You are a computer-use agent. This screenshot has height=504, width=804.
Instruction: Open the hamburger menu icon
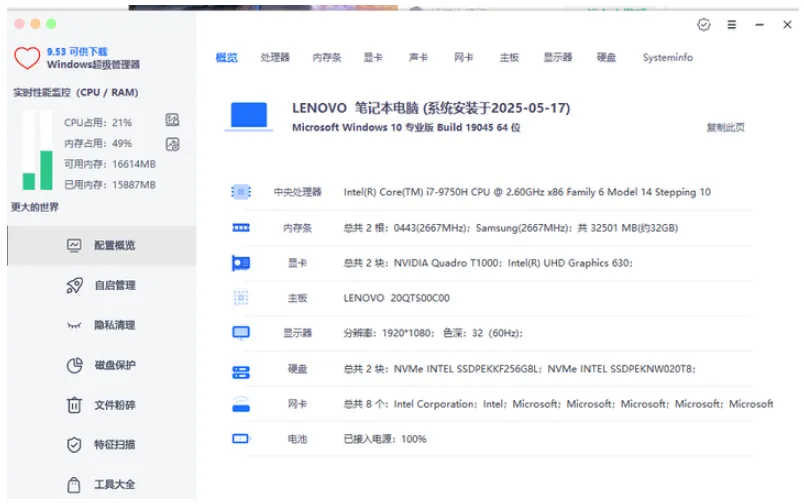[732, 25]
